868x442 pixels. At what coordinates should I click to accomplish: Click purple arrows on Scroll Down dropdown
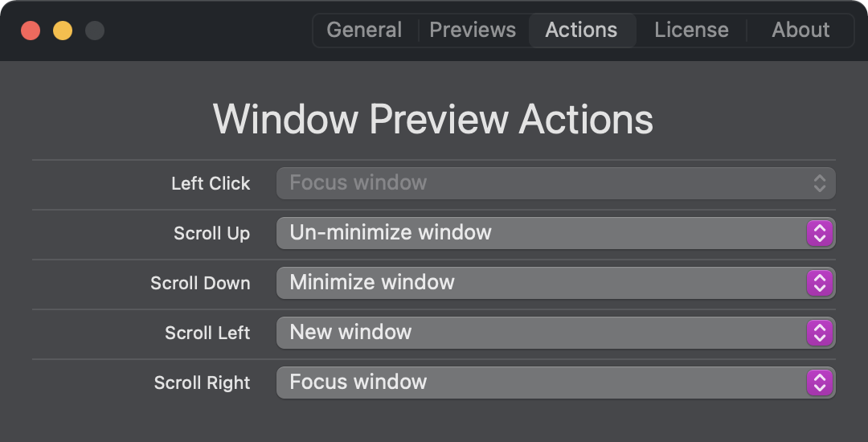click(819, 283)
